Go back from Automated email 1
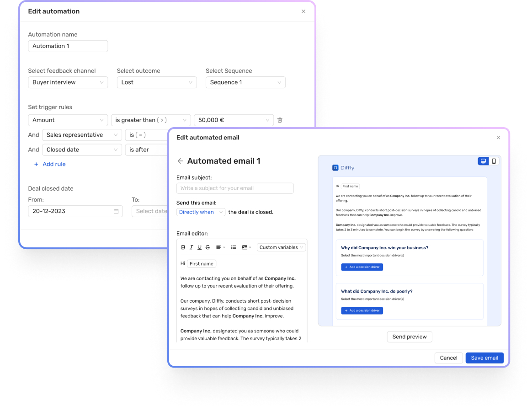The width and height of the screenshot is (532, 411). 180,161
